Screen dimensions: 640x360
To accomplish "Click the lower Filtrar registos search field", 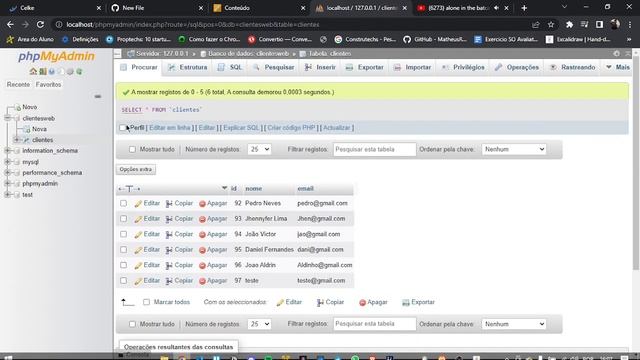I will coord(374,324).
